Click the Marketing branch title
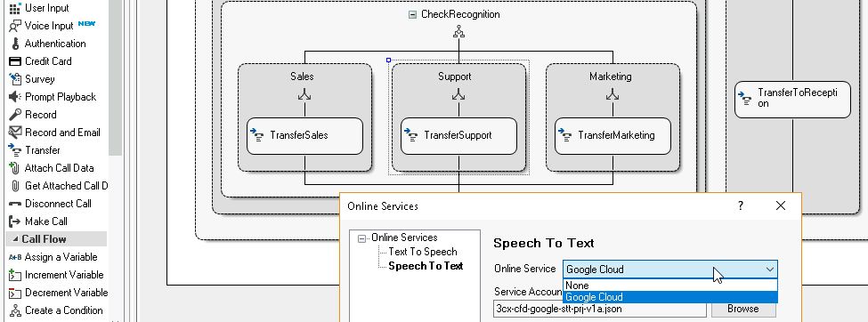 [x=611, y=76]
